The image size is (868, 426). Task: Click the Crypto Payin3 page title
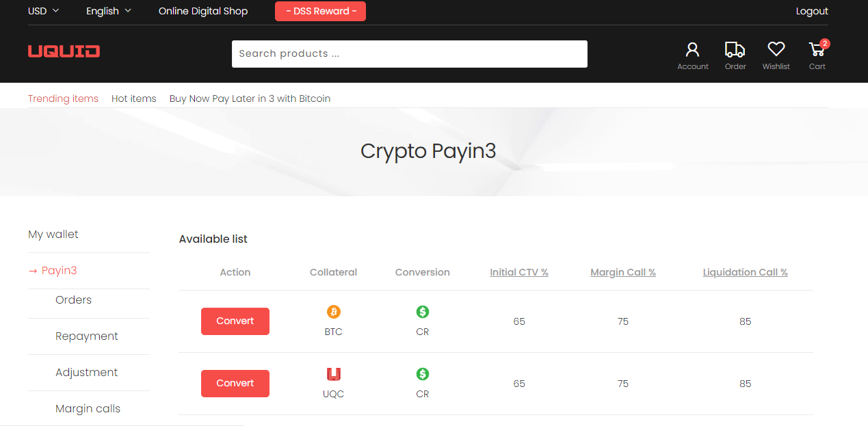[428, 151]
